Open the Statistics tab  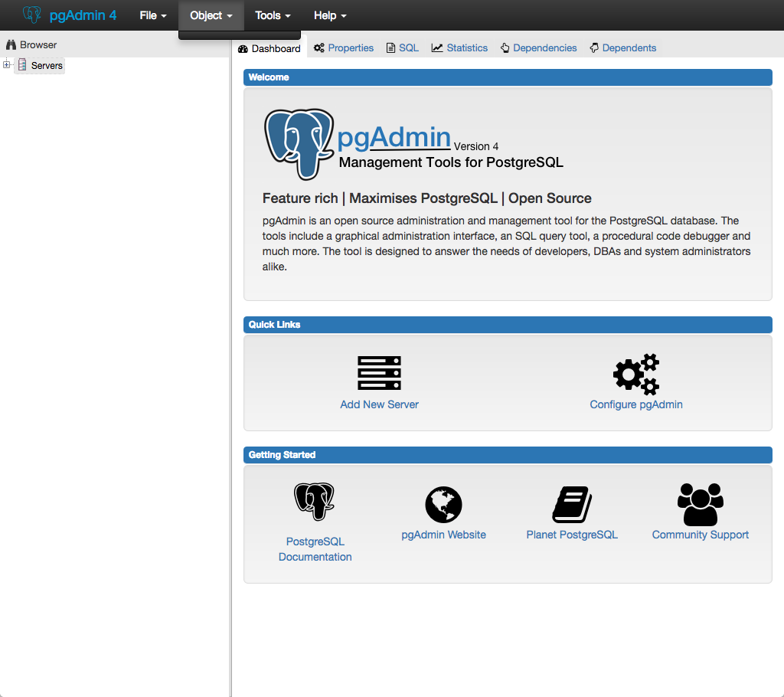(459, 47)
